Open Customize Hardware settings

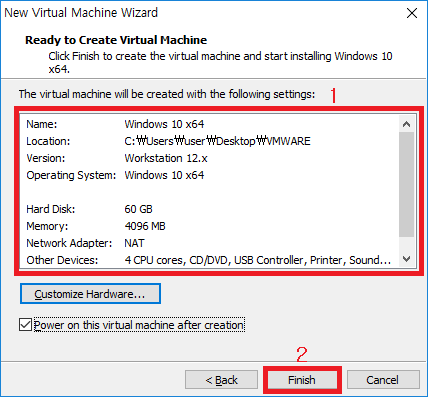click(x=90, y=294)
